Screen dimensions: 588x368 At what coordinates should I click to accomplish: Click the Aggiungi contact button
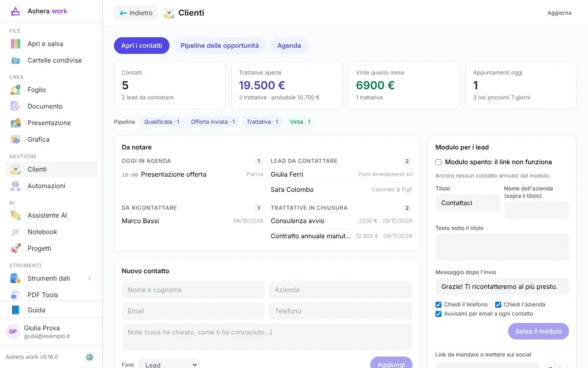coord(391,363)
